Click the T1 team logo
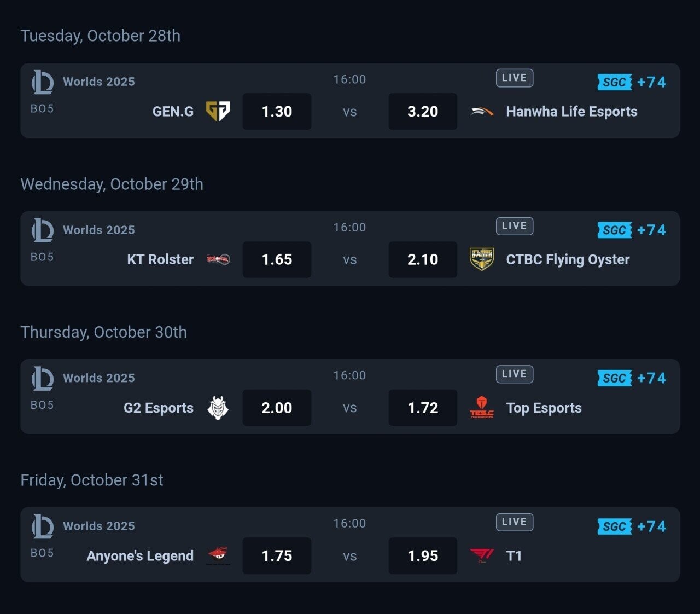Image resolution: width=700 pixels, height=614 pixels. pyautogui.click(x=482, y=555)
